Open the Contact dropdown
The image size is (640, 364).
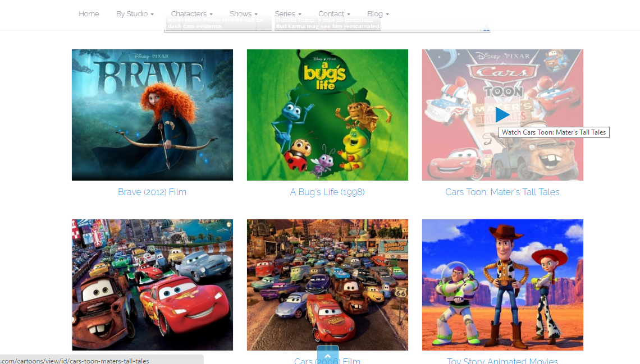point(334,13)
